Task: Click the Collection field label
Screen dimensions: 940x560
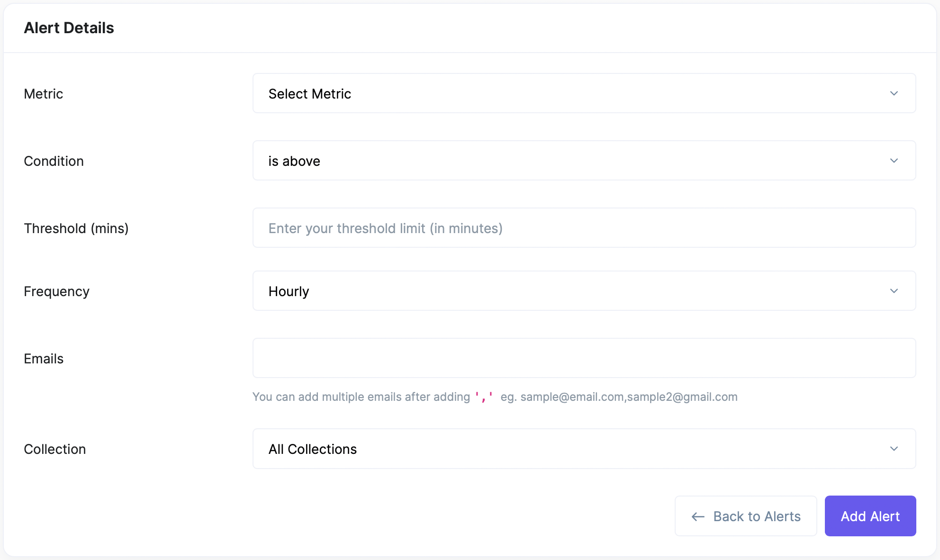Action: (55, 449)
